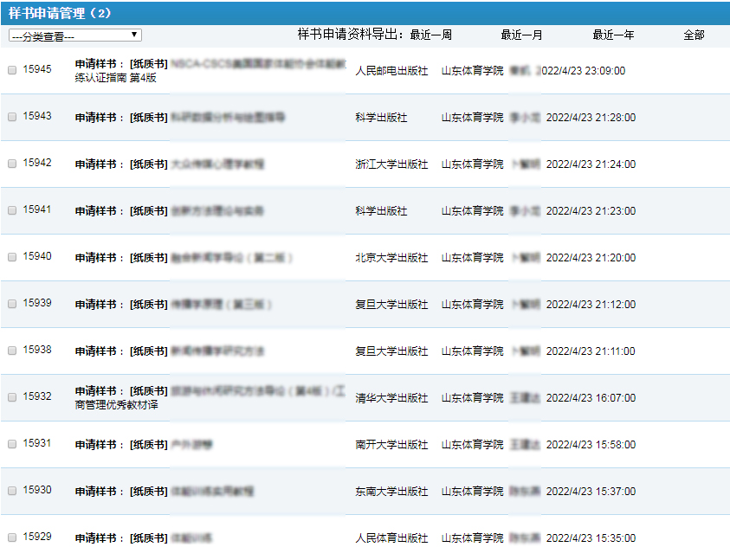The width and height of the screenshot is (730, 560).
Task: Select the checkbox for request 15932
Action: click(12, 397)
